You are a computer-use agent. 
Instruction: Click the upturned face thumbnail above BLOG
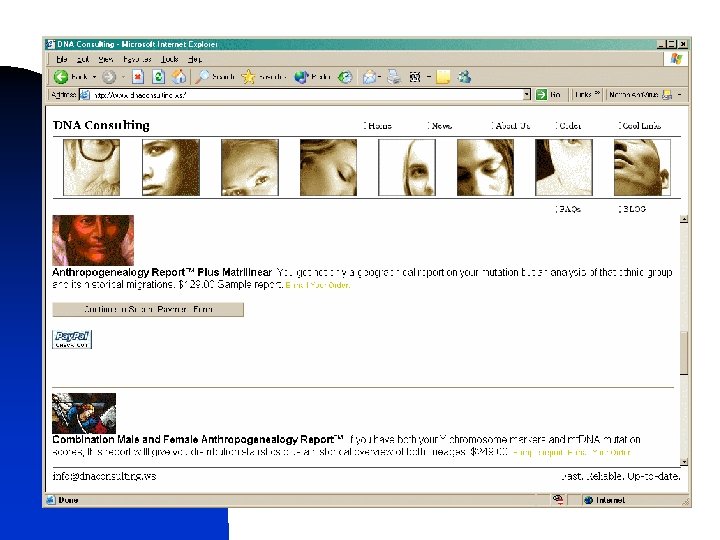point(642,168)
